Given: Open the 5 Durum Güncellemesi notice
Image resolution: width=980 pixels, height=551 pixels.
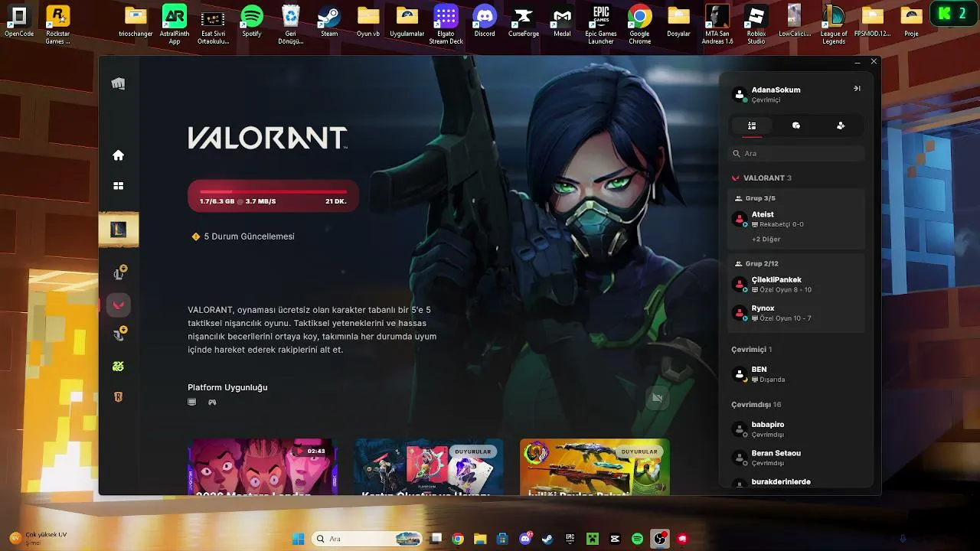Looking at the screenshot, I should tap(243, 236).
